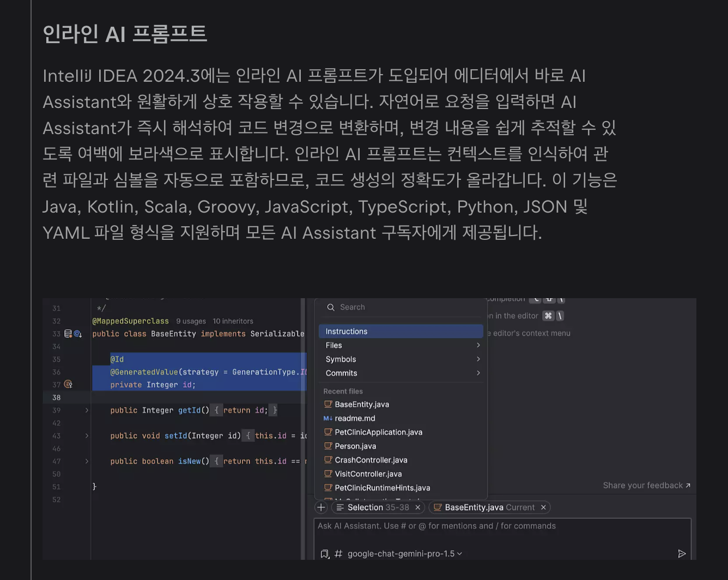Click the search magnifier icon in popup
Screen dimensions: 728x580
click(x=331, y=307)
